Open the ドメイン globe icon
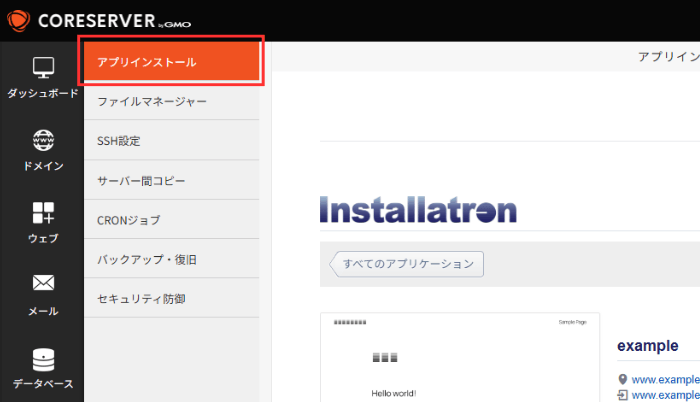Image resolution: width=700 pixels, height=402 pixels. (x=43, y=140)
